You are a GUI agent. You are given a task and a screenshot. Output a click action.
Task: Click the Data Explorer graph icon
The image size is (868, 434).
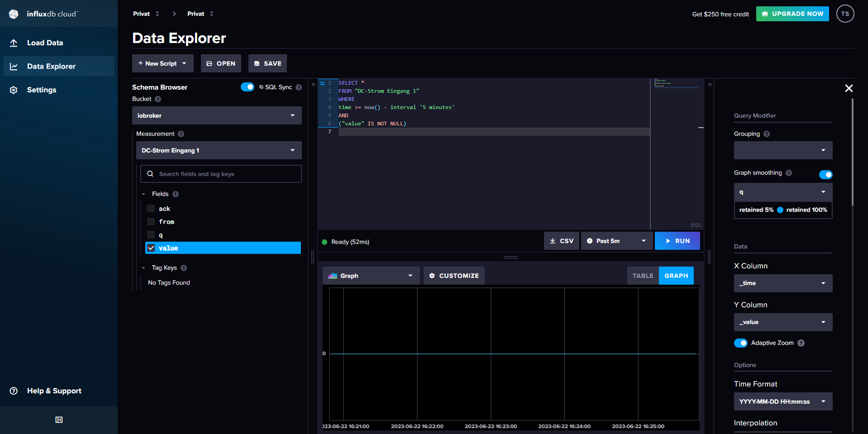tap(14, 67)
